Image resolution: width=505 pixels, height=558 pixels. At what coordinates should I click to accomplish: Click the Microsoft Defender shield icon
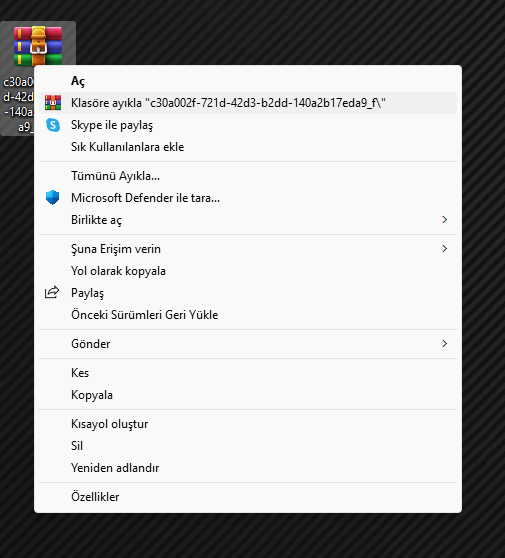click(52, 198)
